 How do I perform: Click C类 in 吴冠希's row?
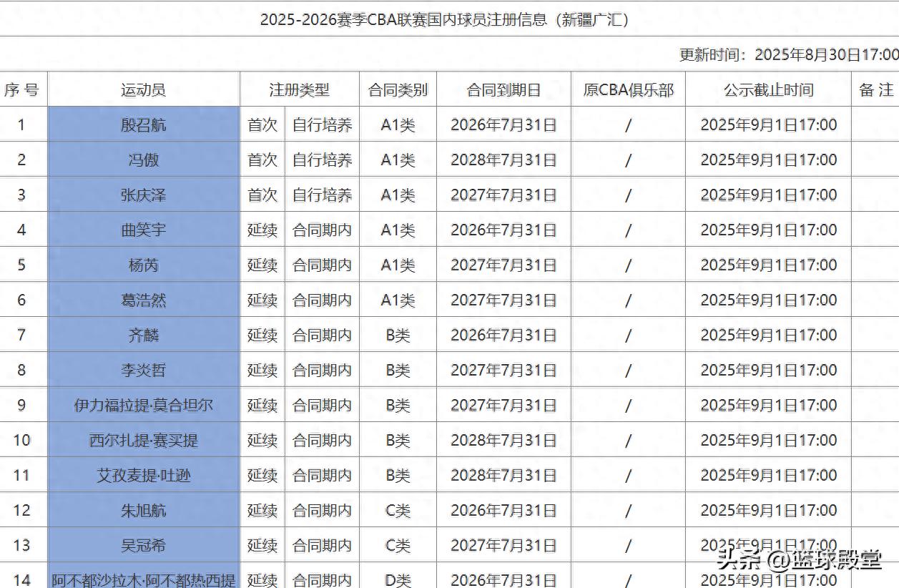tap(398, 546)
